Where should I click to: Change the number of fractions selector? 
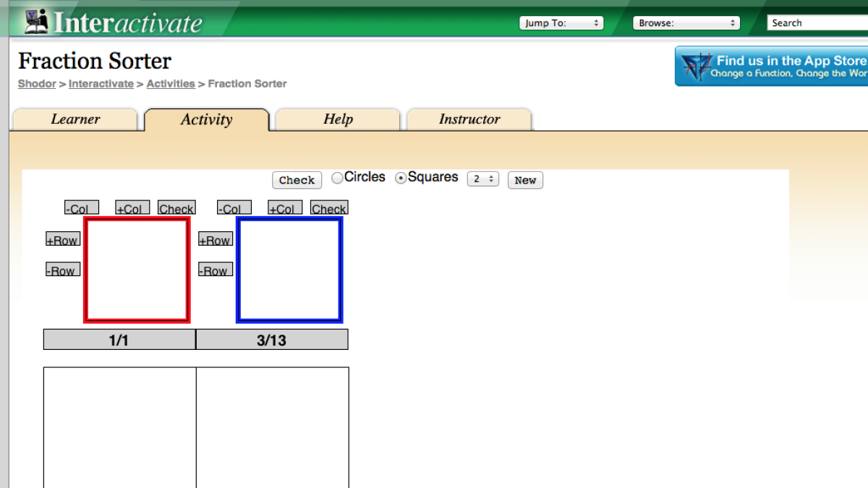[482, 179]
